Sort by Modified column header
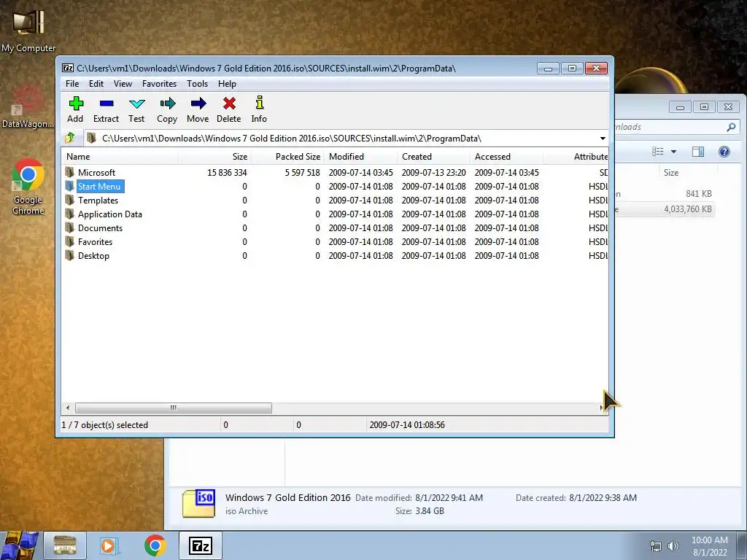The width and height of the screenshot is (747, 560). [360, 156]
